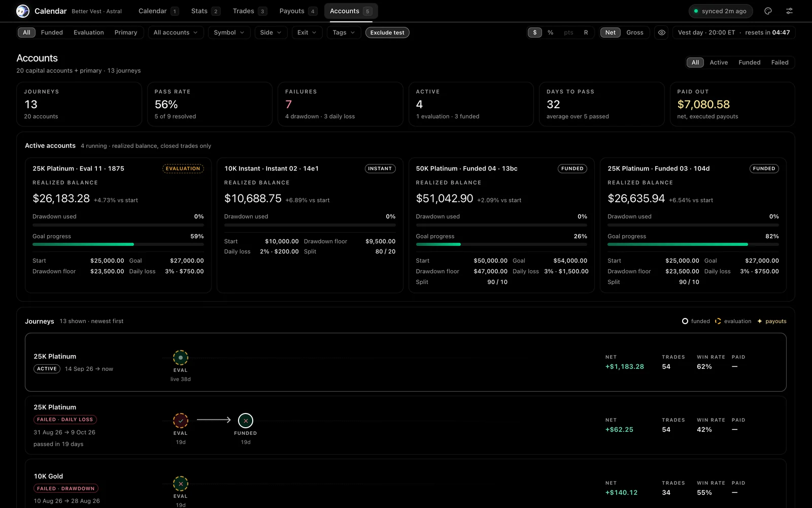The image size is (812, 508).
Task: Open the Calendar tab
Action: pos(158,11)
